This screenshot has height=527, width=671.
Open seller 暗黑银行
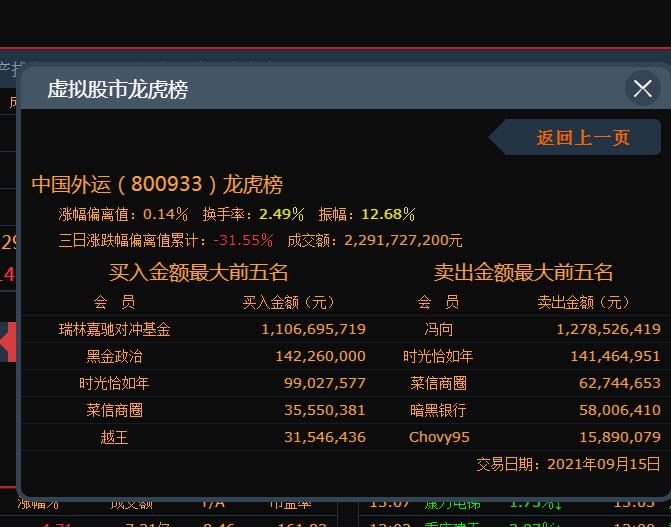[438, 410]
